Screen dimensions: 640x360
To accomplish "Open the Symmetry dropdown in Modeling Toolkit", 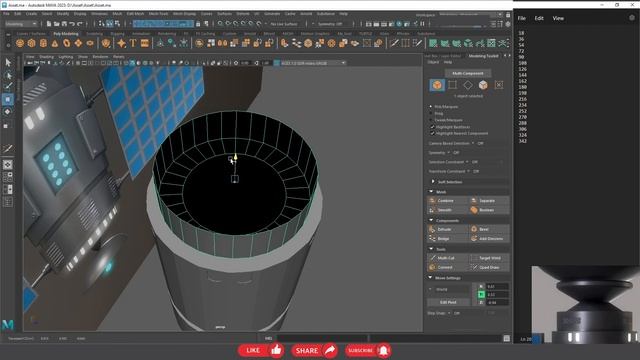I will coord(449,153).
